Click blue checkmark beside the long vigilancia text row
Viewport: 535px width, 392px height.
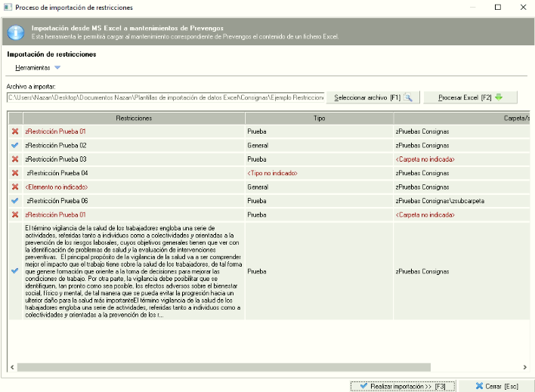(x=15, y=271)
